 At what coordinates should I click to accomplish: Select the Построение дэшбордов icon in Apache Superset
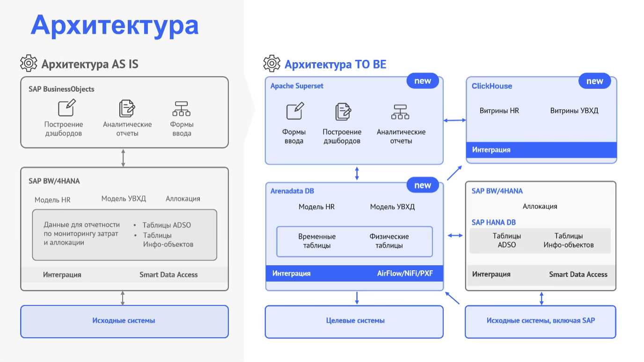(342, 112)
